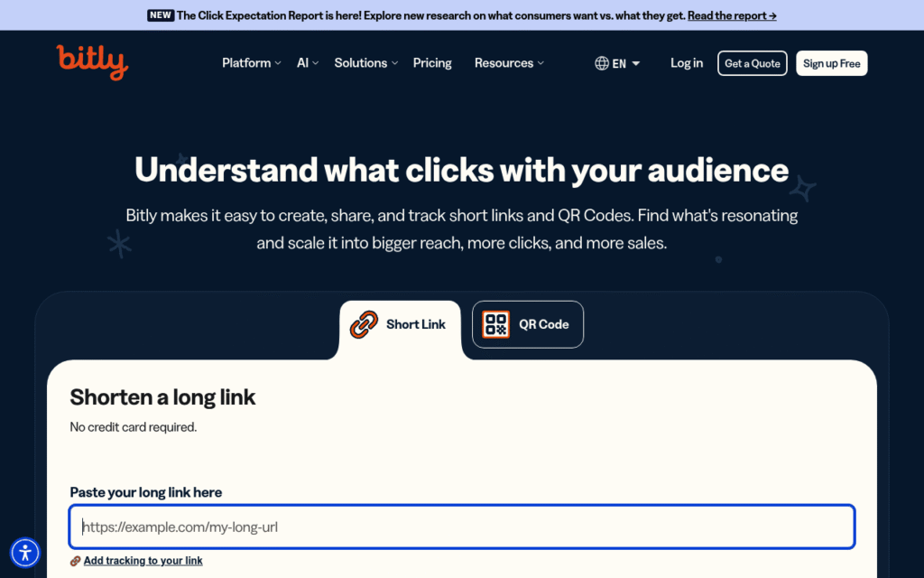The width and height of the screenshot is (924, 578).
Task: Focus the long link URL input field
Action: click(462, 527)
